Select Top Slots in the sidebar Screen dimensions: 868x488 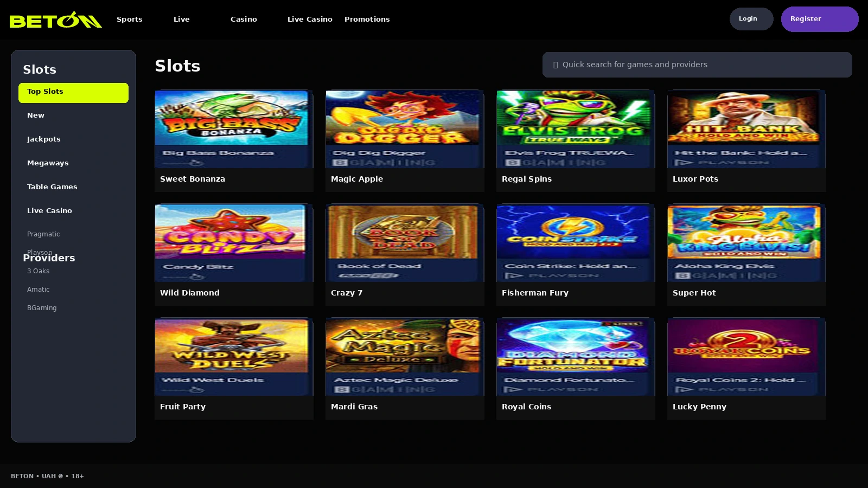73,93
